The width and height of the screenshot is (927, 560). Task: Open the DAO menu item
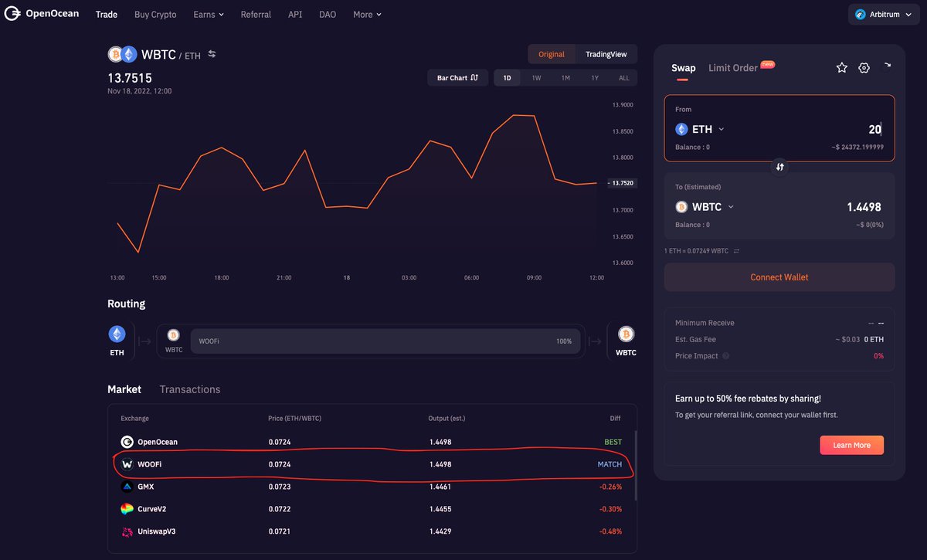[328, 15]
